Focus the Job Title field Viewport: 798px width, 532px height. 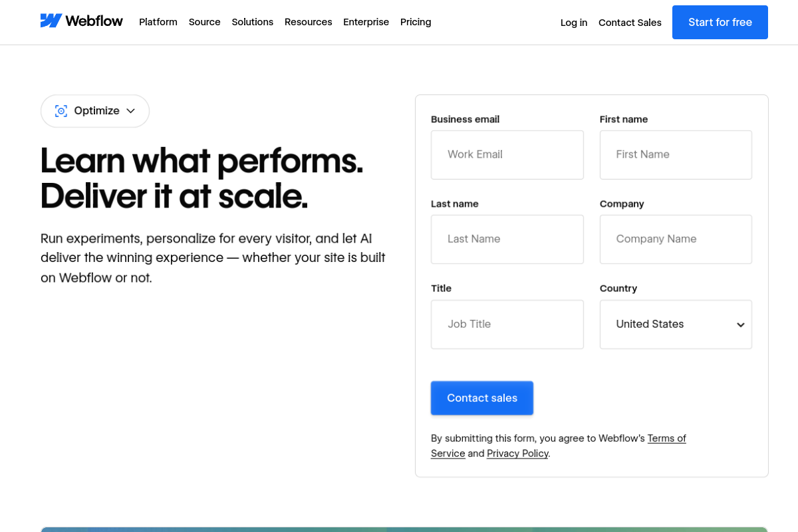(x=507, y=325)
